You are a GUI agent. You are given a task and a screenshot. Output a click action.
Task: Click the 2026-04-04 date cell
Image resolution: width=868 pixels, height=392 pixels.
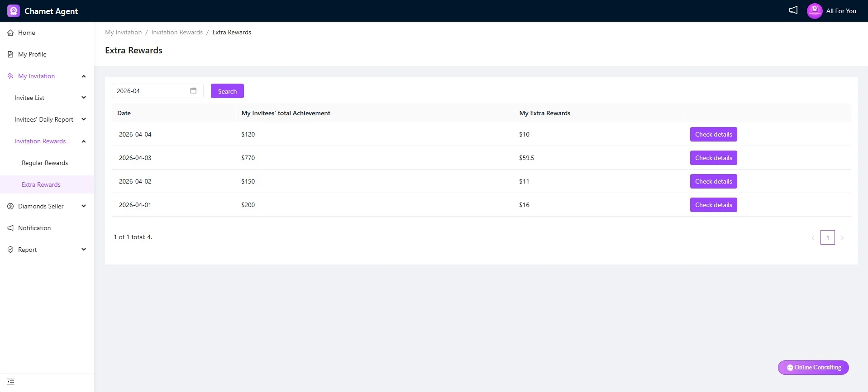135,134
